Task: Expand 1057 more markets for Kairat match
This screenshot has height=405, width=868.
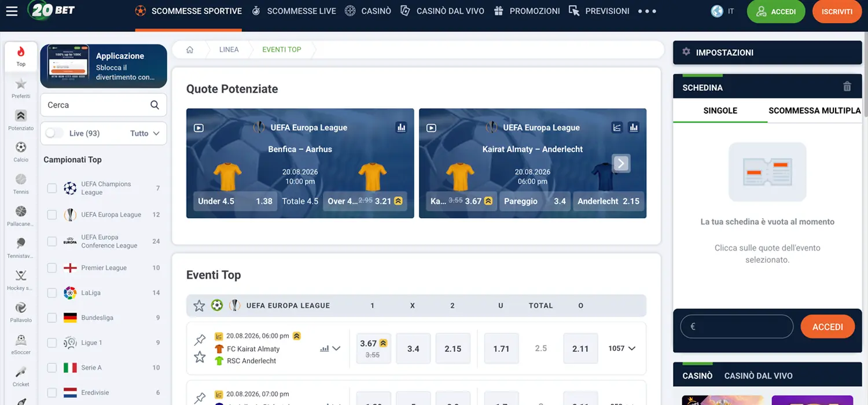Action: (x=622, y=348)
